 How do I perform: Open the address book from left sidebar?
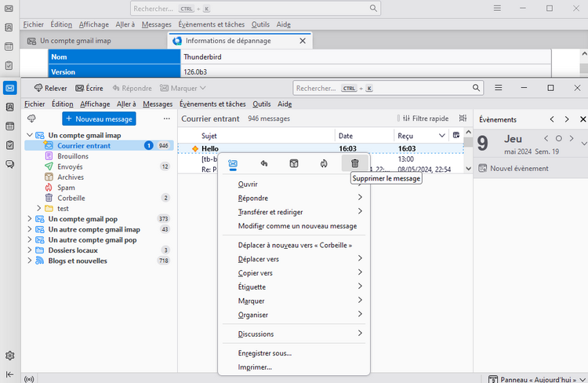point(9,107)
